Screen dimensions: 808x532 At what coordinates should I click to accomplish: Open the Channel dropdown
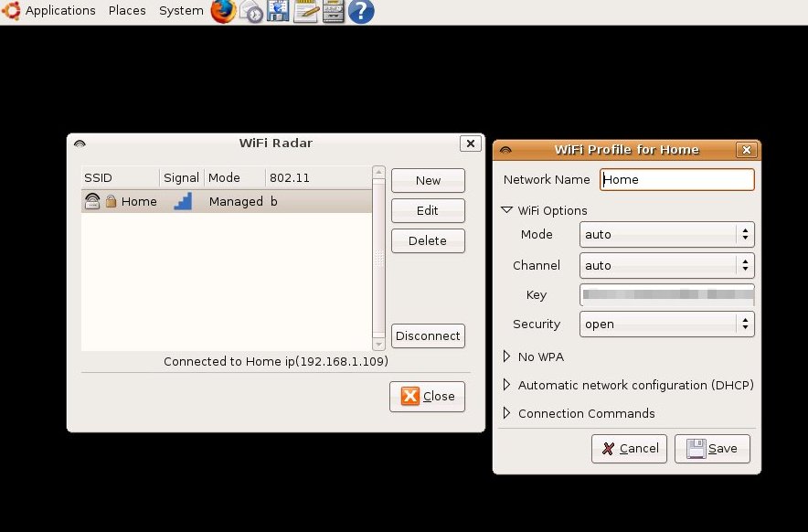pos(666,266)
